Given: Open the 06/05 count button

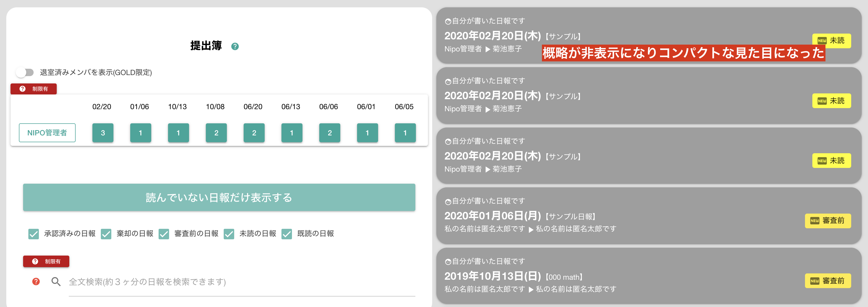Looking at the screenshot, I should [x=405, y=133].
